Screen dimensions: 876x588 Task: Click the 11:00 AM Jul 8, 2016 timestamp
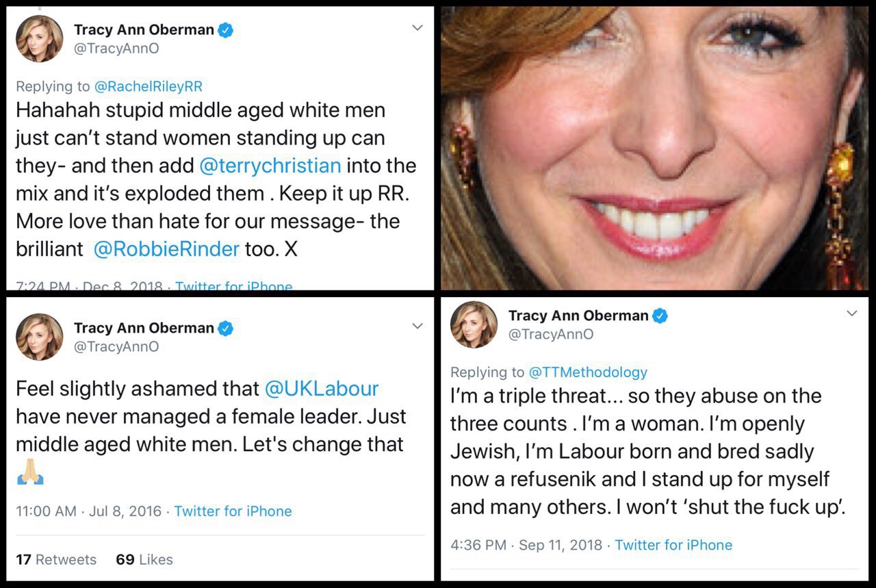click(x=88, y=511)
